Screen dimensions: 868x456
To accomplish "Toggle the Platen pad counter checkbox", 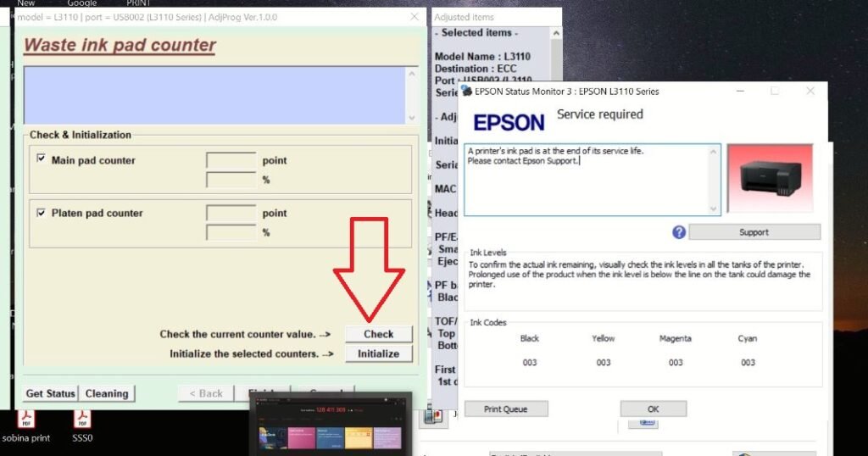I will tap(41, 213).
